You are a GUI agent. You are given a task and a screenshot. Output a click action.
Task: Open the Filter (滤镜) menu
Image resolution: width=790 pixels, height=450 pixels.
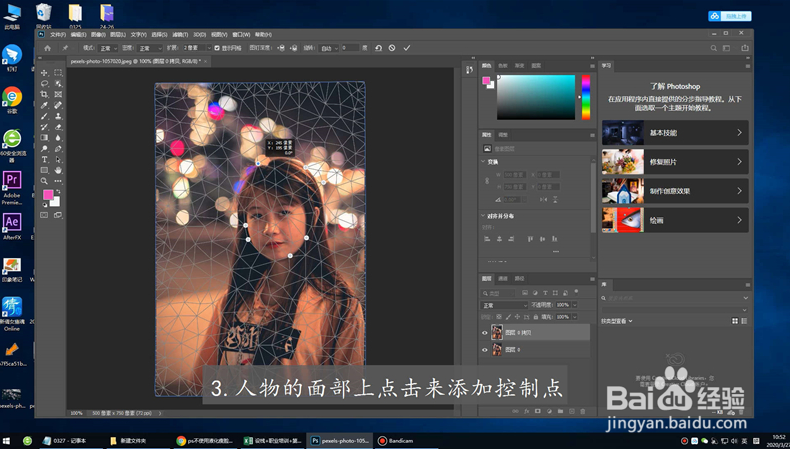pyautogui.click(x=180, y=34)
